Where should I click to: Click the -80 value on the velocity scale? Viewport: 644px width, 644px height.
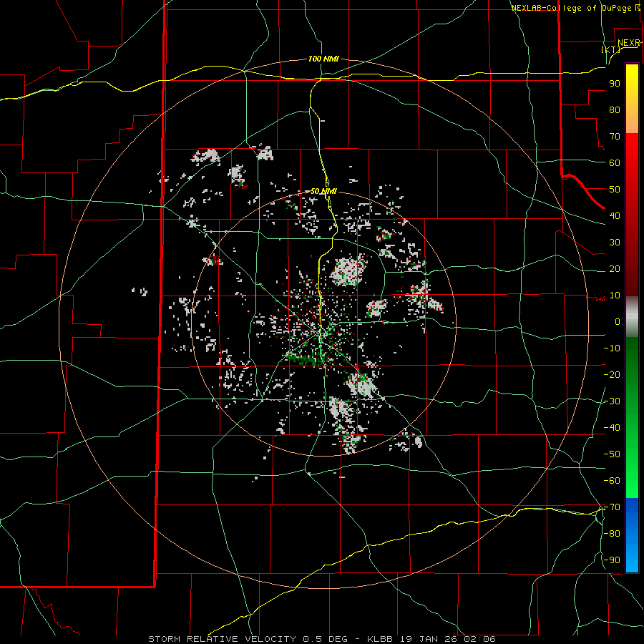click(612, 534)
